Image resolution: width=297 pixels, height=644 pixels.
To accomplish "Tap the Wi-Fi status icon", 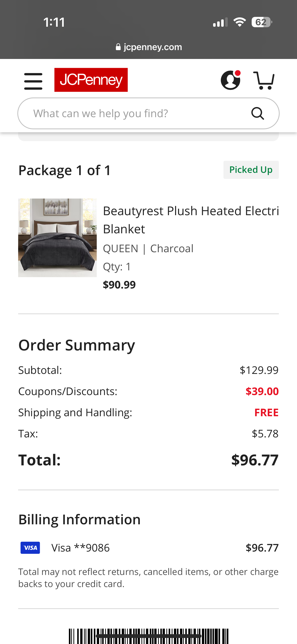I will pyautogui.click(x=240, y=22).
